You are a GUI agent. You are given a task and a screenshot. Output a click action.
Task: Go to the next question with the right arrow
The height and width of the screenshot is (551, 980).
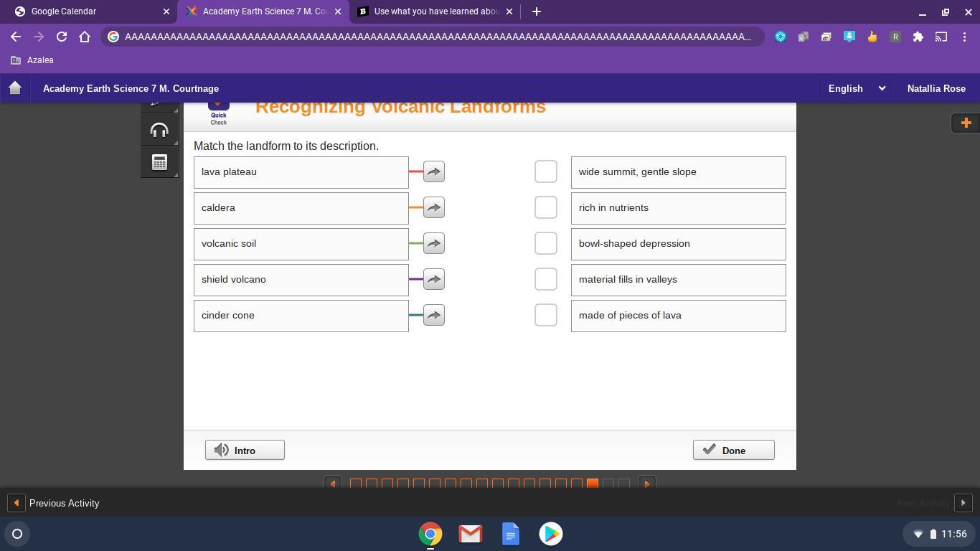coord(646,484)
